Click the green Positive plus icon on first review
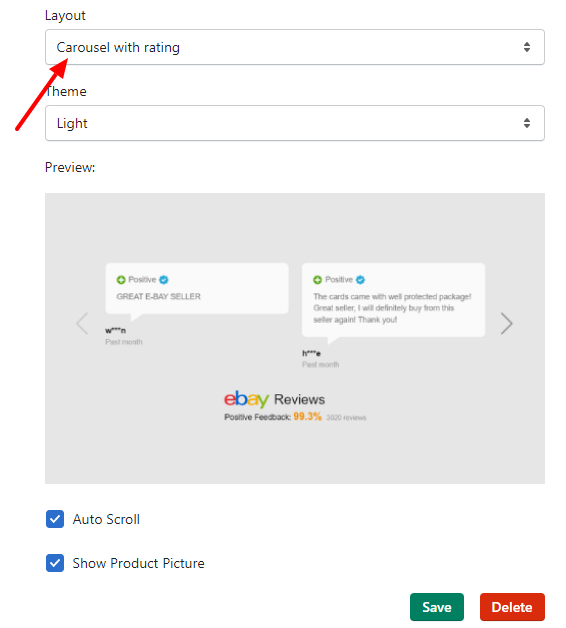 (x=121, y=280)
